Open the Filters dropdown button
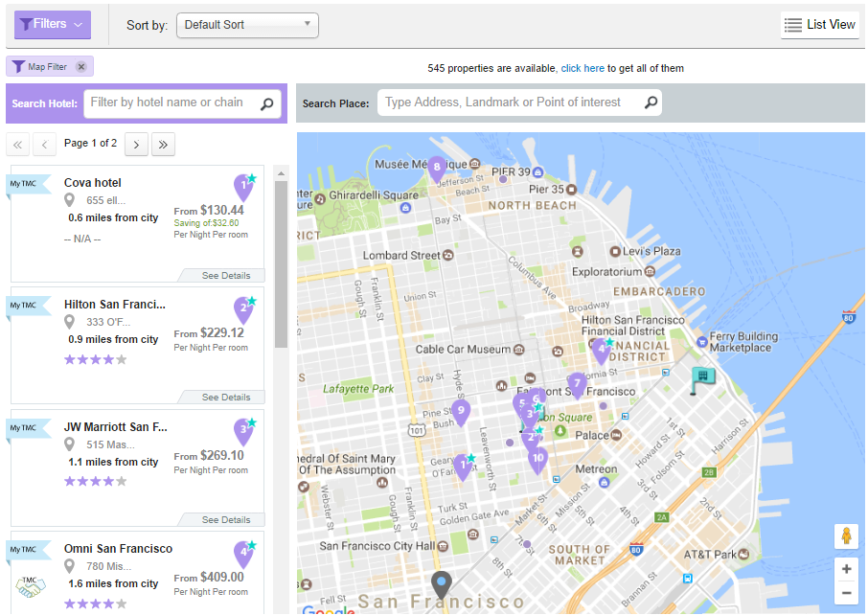 click(x=53, y=24)
